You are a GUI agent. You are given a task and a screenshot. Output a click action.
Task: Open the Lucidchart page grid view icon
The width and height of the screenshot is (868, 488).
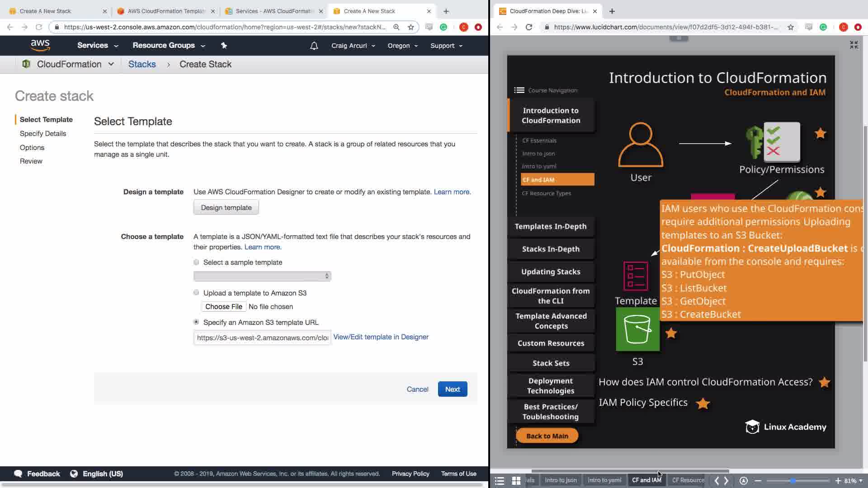[x=516, y=481]
